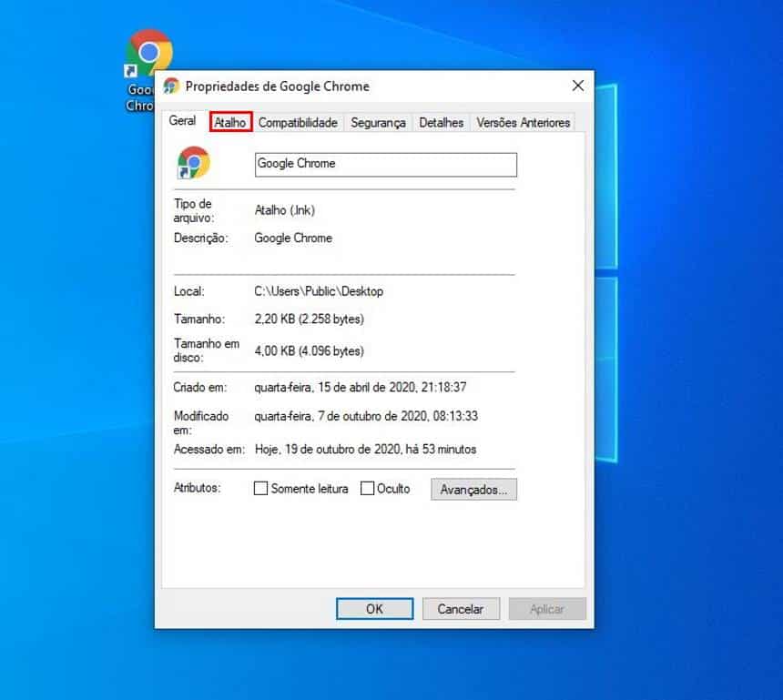783x700 pixels.
Task: Click the Google Chrome name field
Action: 385,165
